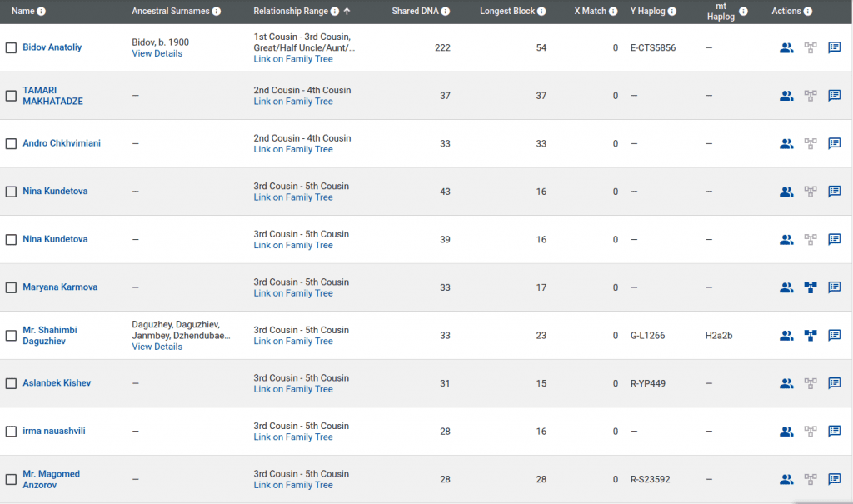Open Mr. Shahimbi Daguzhiev's family tree icon
This screenshot has width=853, height=504.
810,336
